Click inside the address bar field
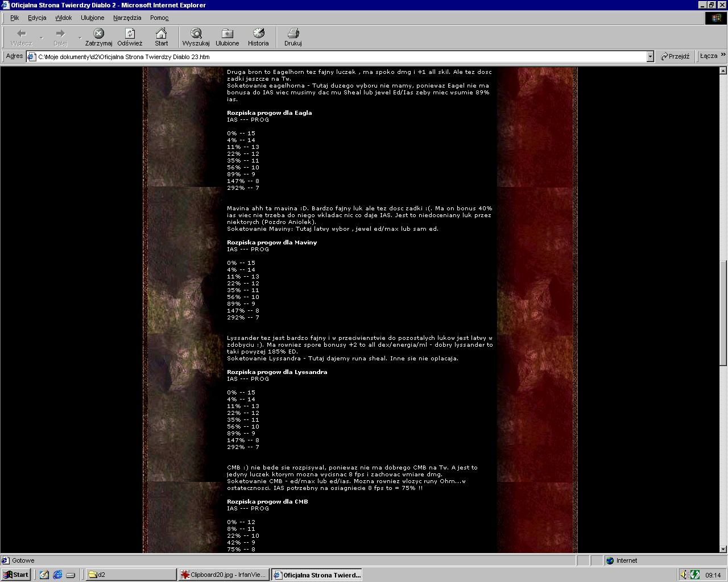 click(341, 57)
